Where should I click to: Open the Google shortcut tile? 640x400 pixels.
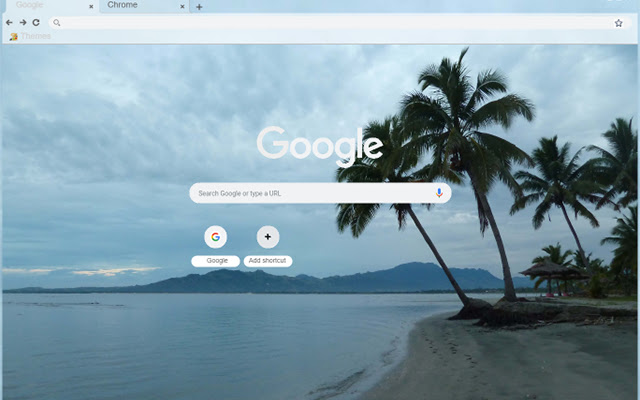click(216, 237)
